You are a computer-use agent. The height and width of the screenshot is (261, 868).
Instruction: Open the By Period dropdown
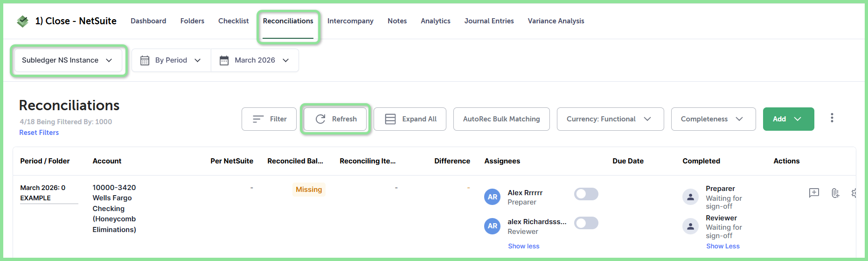171,60
